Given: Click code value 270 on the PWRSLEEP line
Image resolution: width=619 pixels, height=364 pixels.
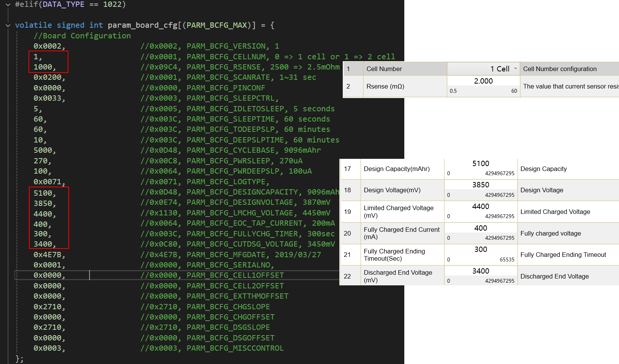Looking at the screenshot, I should [x=40, y=161].
